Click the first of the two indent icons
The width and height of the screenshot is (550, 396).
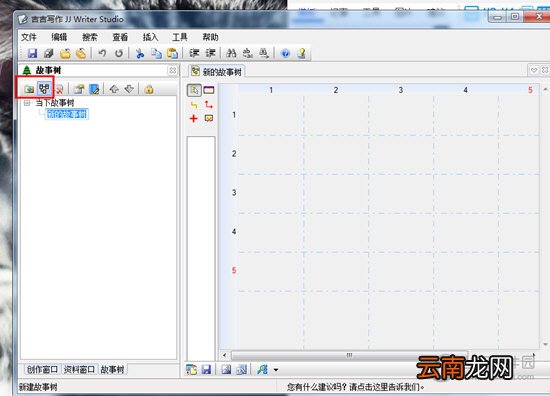194,53
